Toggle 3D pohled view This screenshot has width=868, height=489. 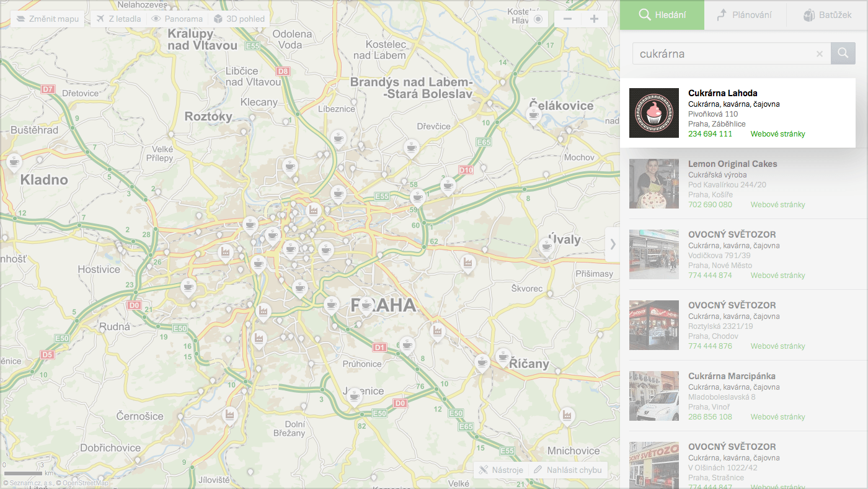[239, 19]
